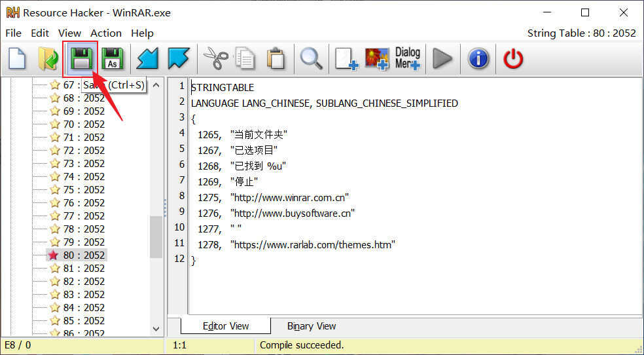
Task: Open the File menu
Action: pos(14,33)
